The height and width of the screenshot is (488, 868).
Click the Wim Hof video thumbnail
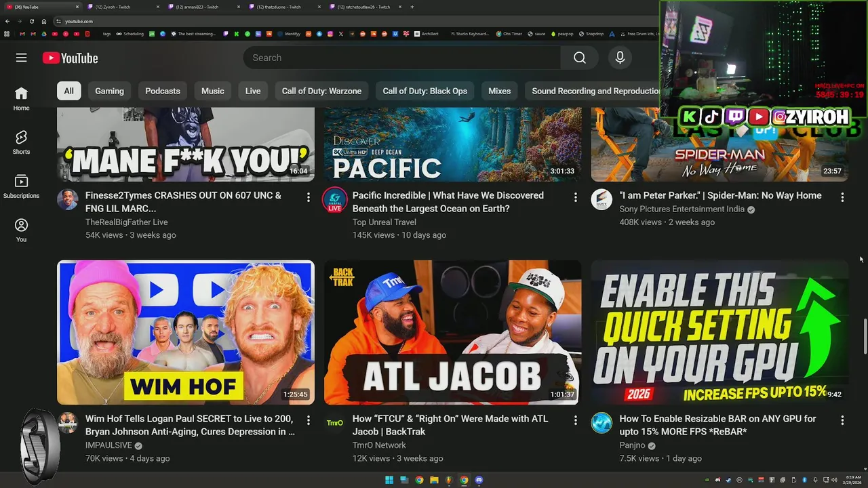pos(186,332)
